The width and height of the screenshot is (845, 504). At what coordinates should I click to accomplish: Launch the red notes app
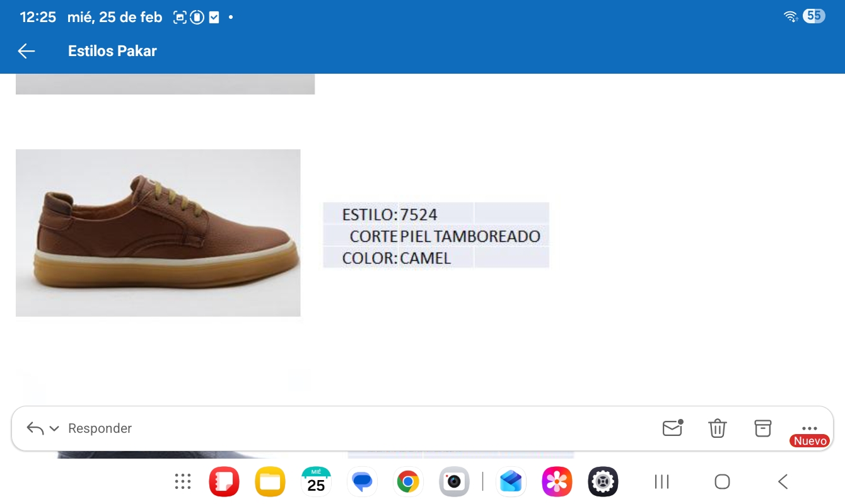pos(224,482)
